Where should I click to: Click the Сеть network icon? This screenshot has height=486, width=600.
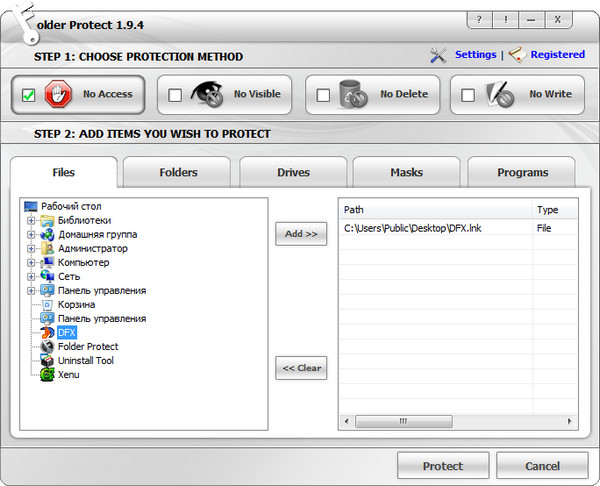47,276
